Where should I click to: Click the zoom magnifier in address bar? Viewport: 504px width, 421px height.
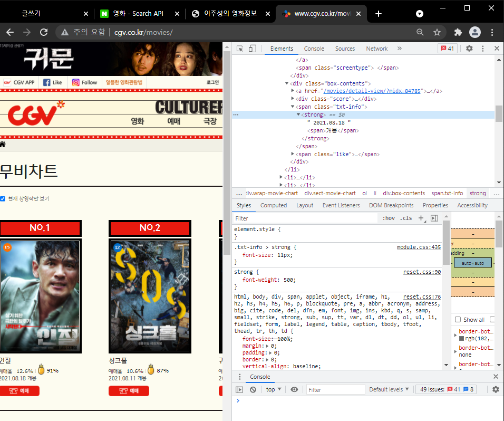point(420,32)
